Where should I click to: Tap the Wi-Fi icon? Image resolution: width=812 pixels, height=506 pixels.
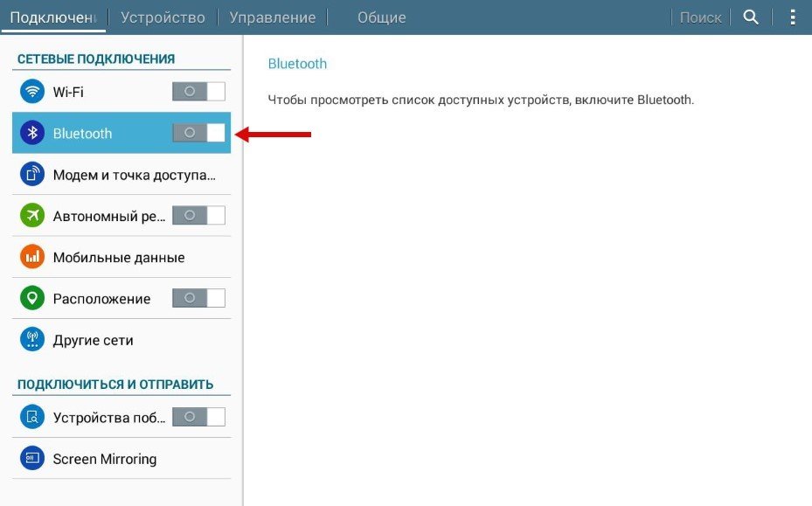[x=32, y=92]
